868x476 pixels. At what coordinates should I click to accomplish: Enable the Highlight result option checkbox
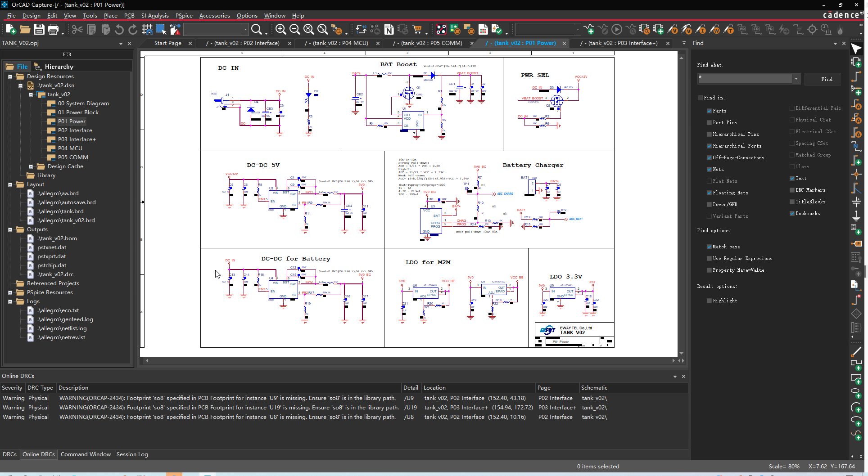709,301
